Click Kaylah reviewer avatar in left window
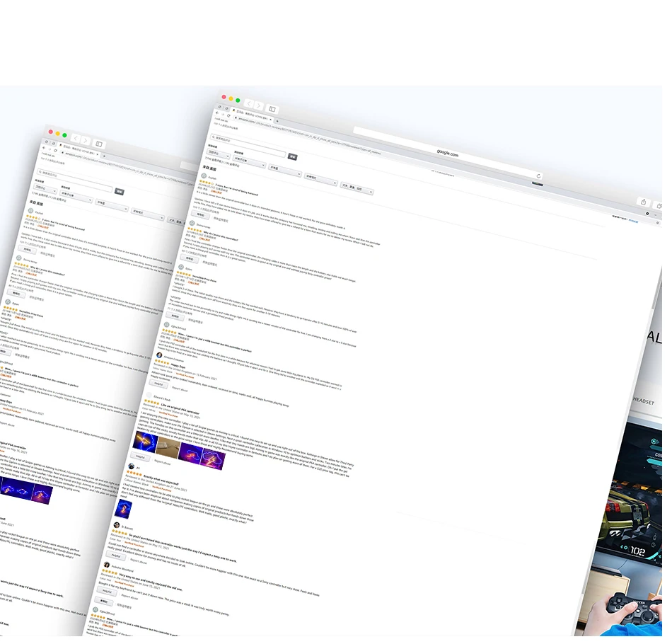Image resolution: width=672 pixels, height=644 pixels. tap(30, 210)
